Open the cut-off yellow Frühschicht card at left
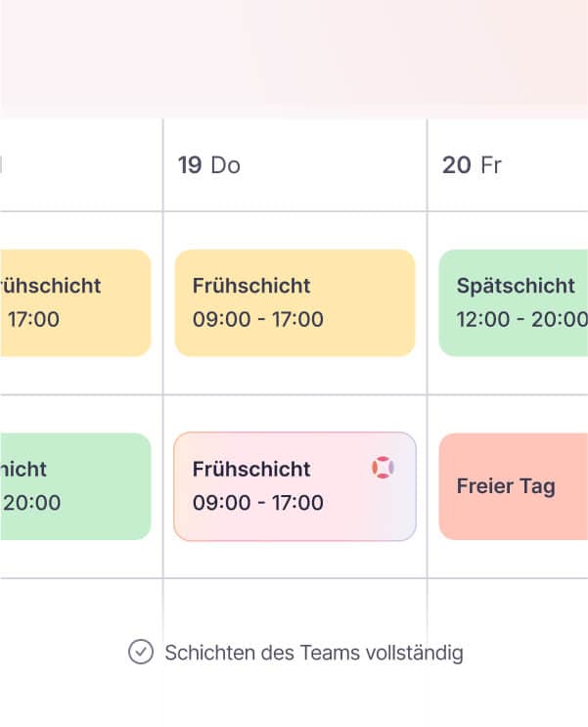 [74, 302]
